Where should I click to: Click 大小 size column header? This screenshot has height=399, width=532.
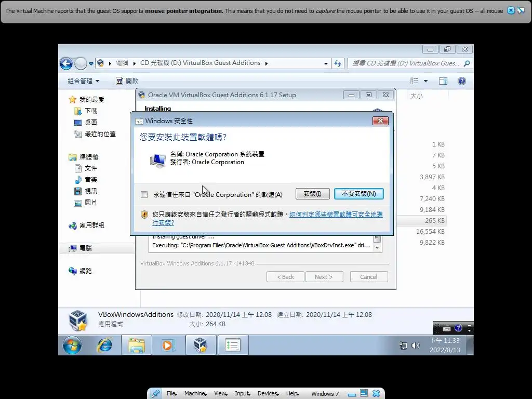click(x=416, y=96)
